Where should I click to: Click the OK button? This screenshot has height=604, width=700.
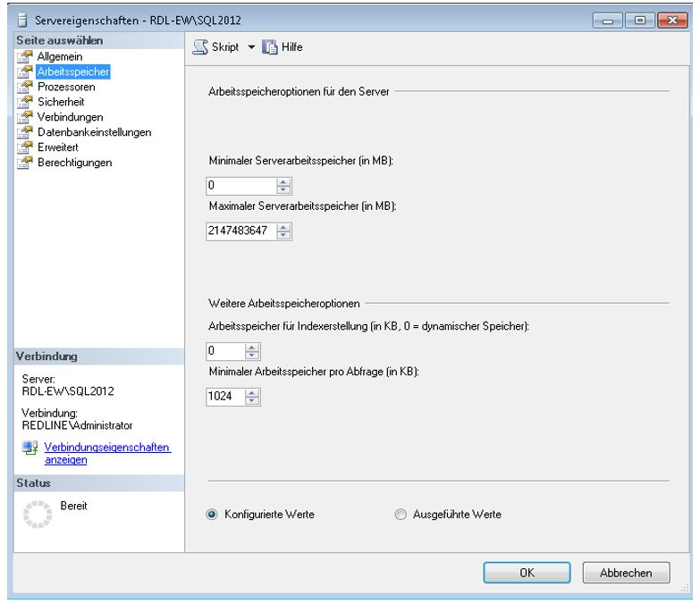(x=527, y=573)
